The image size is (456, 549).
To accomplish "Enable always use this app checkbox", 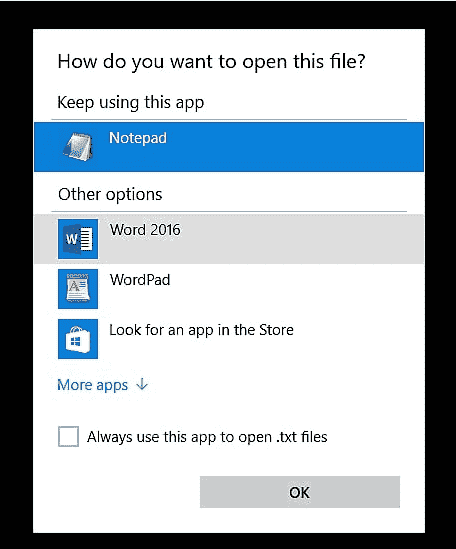I will pos(68,436).
